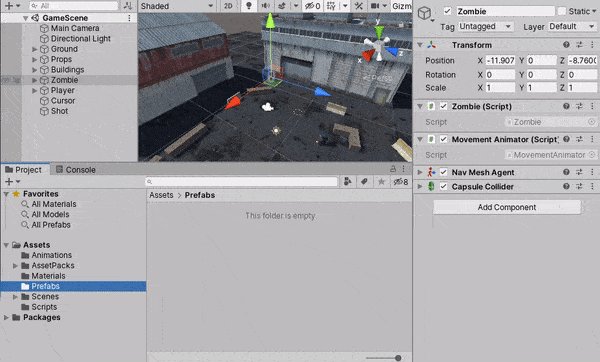Click scene orientation gizmo center cube

(378, 46)
